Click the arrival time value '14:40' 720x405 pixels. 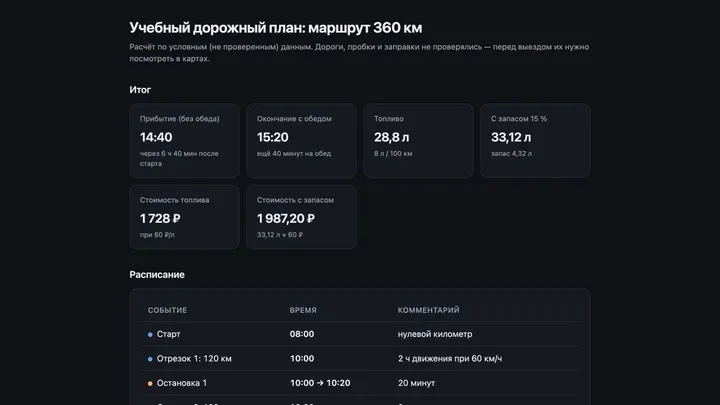[156, 137]
